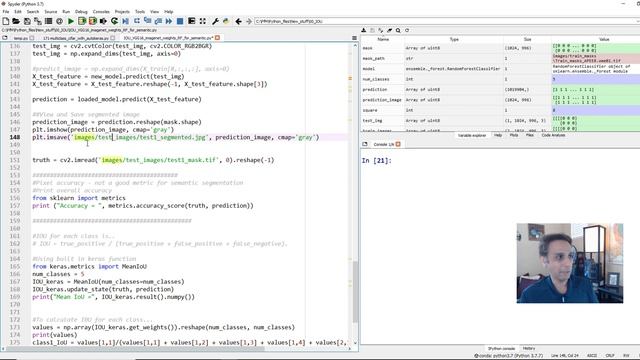Open editor pane options hamburger menu
640x360 pixels.
[x=354, y=38]
